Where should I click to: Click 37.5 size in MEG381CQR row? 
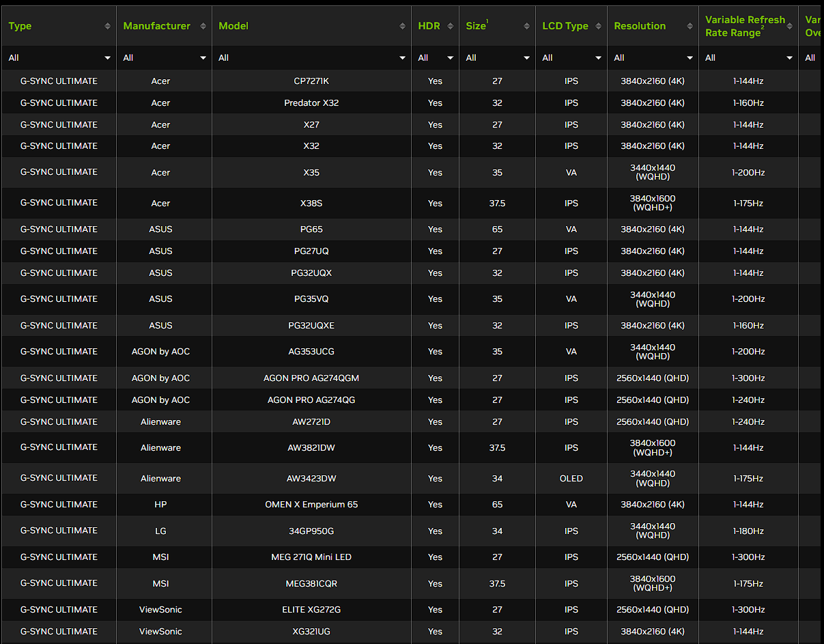(497, 584)
